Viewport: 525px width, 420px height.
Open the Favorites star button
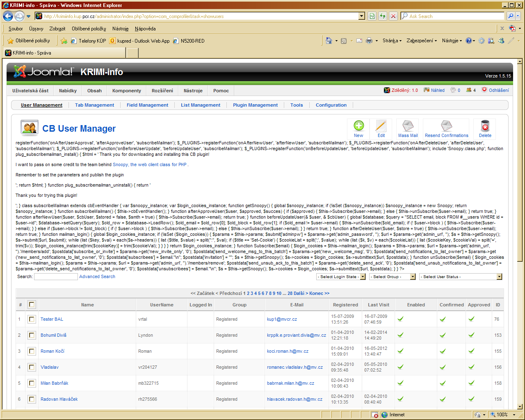click(29, 41)
